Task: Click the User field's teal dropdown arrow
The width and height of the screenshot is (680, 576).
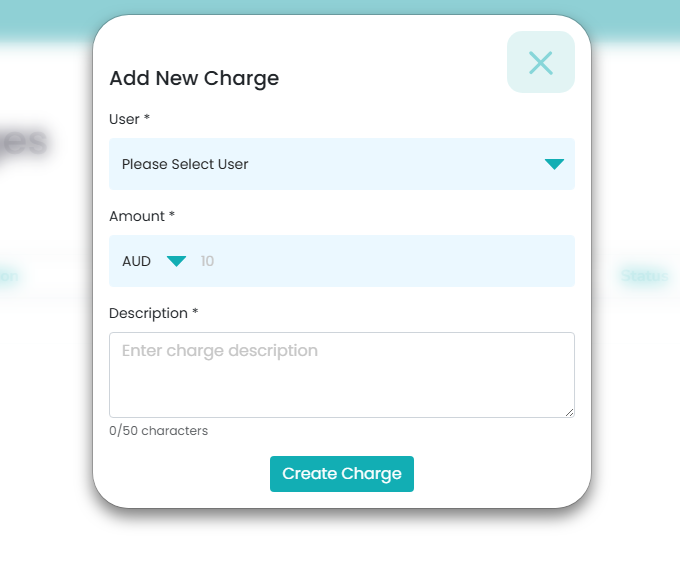Action: 554,164
